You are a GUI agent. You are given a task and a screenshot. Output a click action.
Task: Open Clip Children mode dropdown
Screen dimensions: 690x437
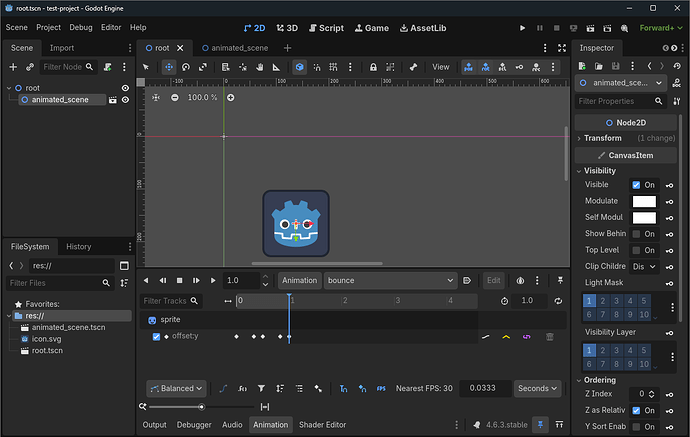(644, 267)
